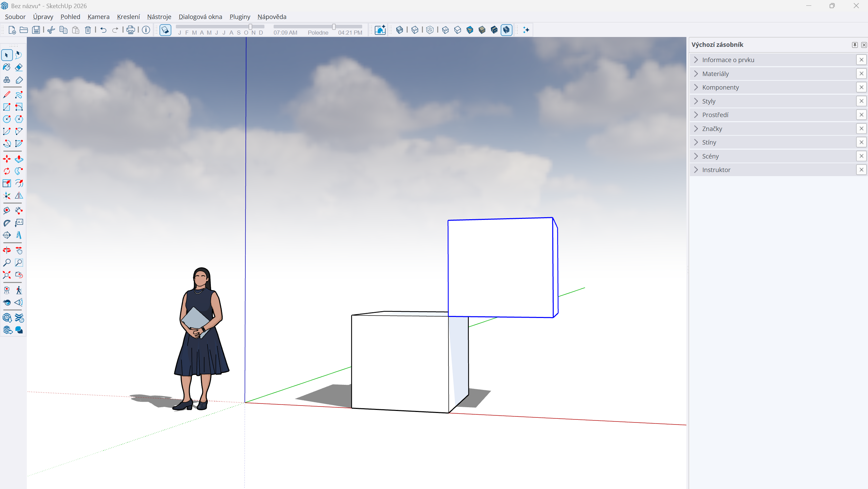Toggle shadows display button in toolbar
Screen dimensions: 868x489
(x=165, y=30)
